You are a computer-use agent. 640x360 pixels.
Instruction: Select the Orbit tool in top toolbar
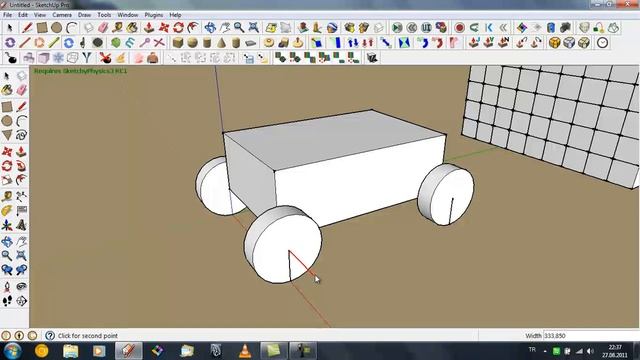click(210, 28)
